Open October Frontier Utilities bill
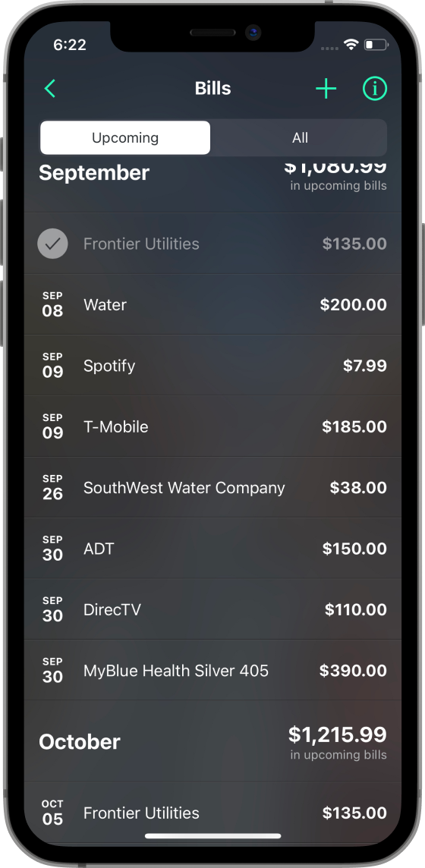The image size is (425, 868). [x=212, y=813]
